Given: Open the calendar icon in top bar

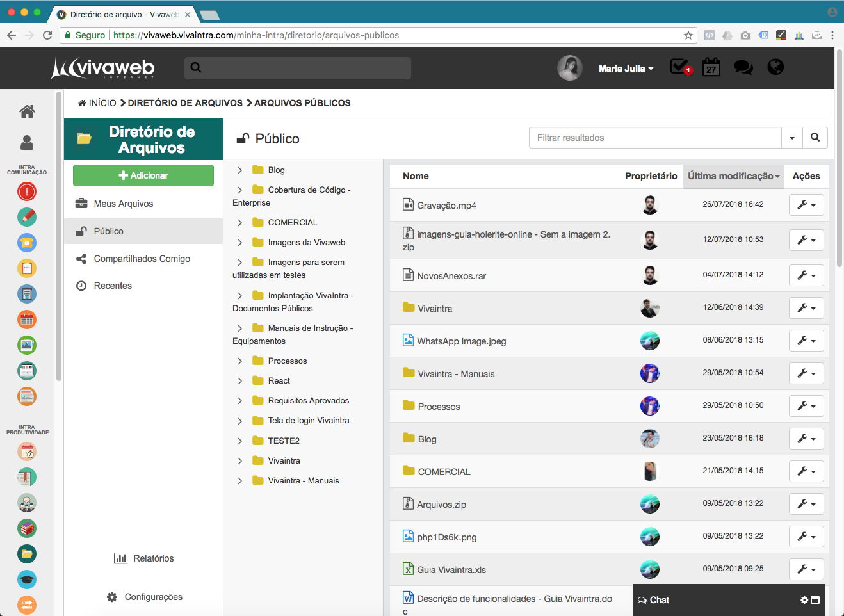Looking at the screenshot, I should click(x=711, y=67).
